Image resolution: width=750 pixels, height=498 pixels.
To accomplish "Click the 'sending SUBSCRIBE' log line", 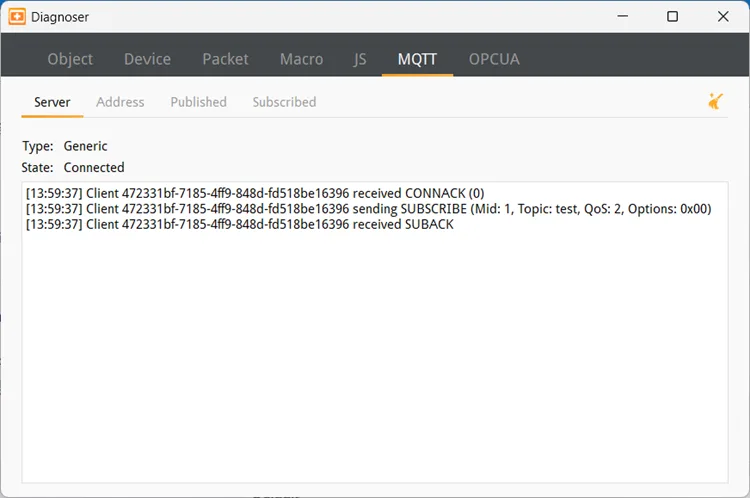I will point(368,209).
